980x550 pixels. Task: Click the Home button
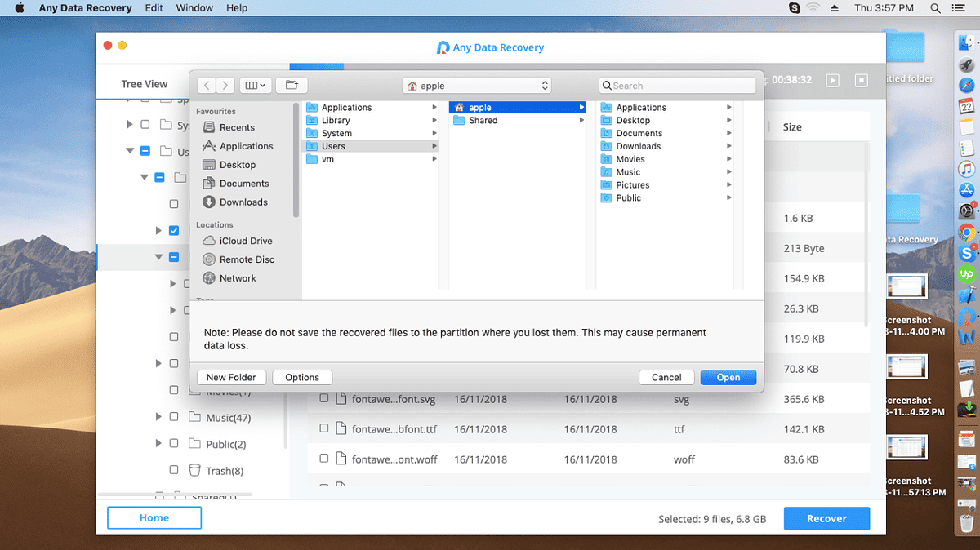[154, 517]
